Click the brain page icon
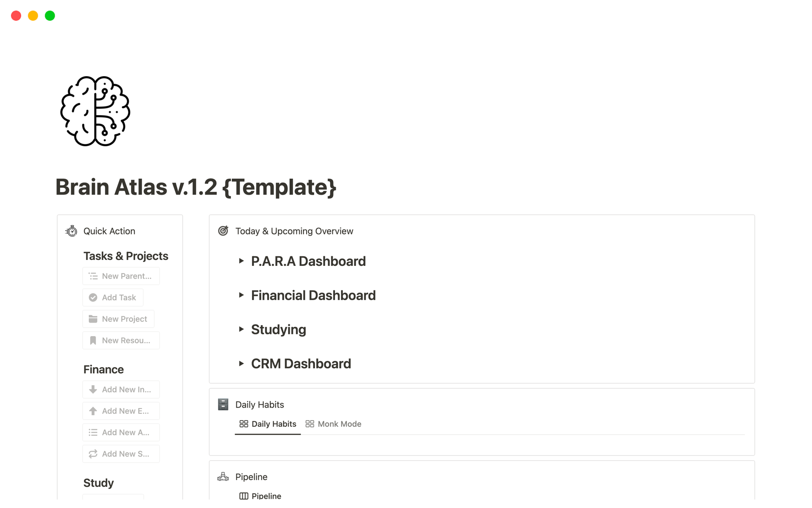 point(95,111)
